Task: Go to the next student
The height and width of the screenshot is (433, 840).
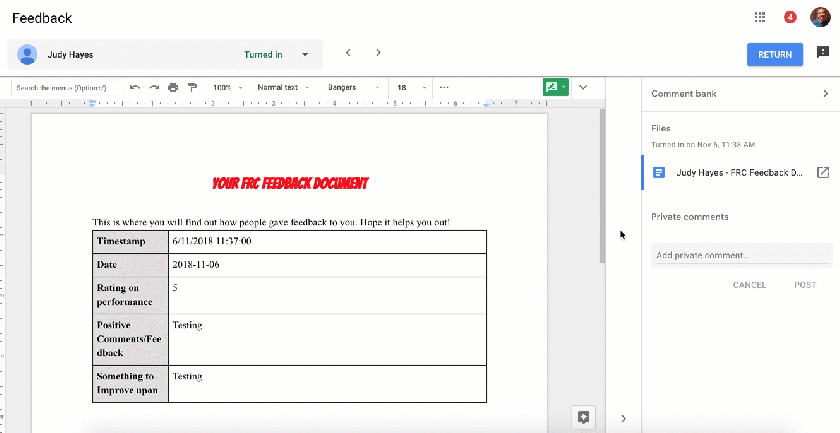Action: pyautogui.click(x=378, y=53)
